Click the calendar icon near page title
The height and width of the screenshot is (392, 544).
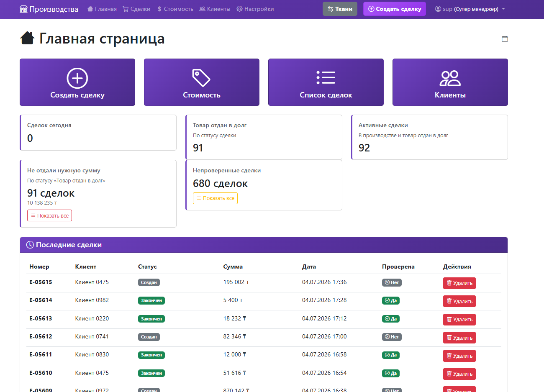pos(505,39)
